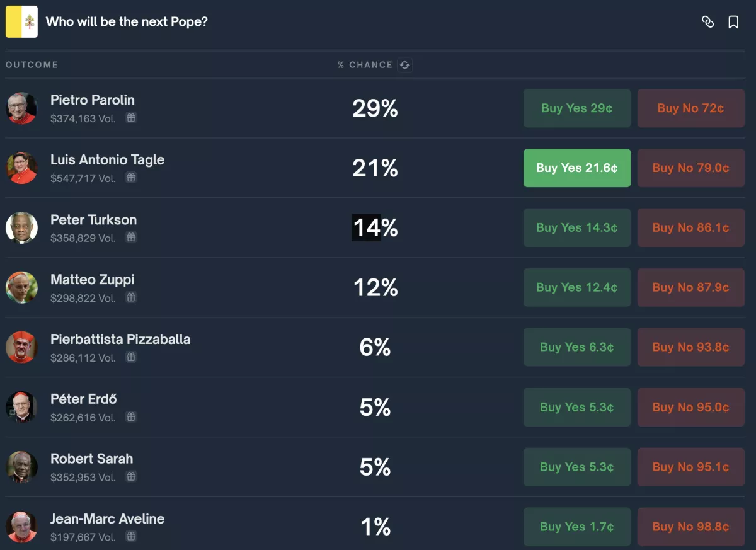The image size is (756, 550).
Task: Click gift icon under Luis Antonio Tagle
Action: [131, 178]
